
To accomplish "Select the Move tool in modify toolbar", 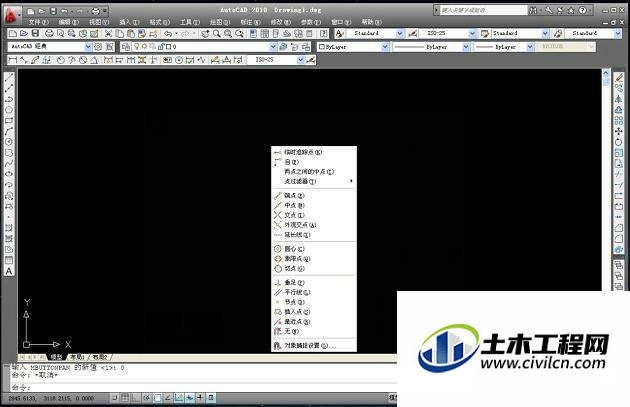I will pos(619,131).
